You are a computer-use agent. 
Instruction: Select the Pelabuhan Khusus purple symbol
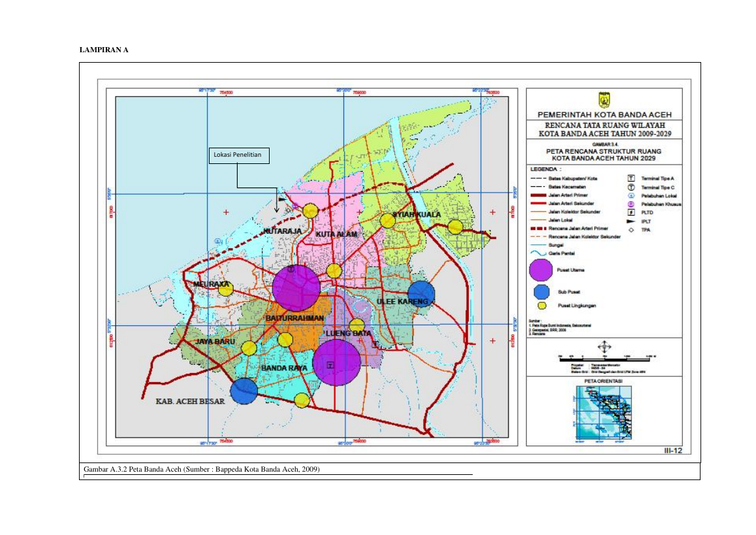pyautogui.click(x=631, y=204)
